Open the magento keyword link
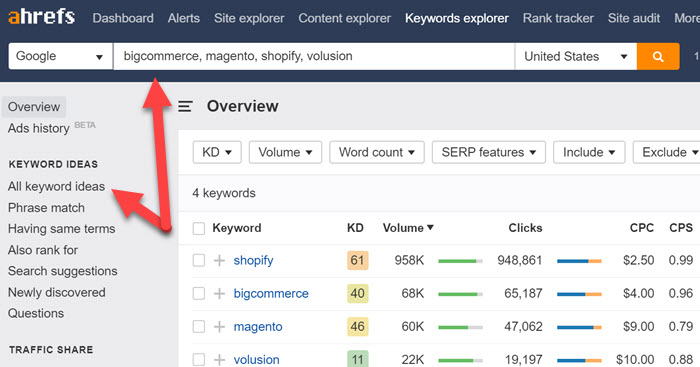 coord(258,327)
